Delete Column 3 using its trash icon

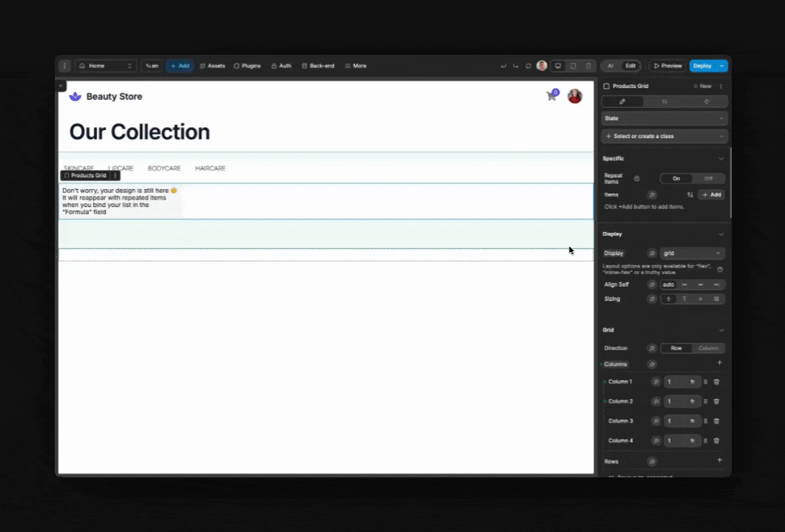(716, 421)
